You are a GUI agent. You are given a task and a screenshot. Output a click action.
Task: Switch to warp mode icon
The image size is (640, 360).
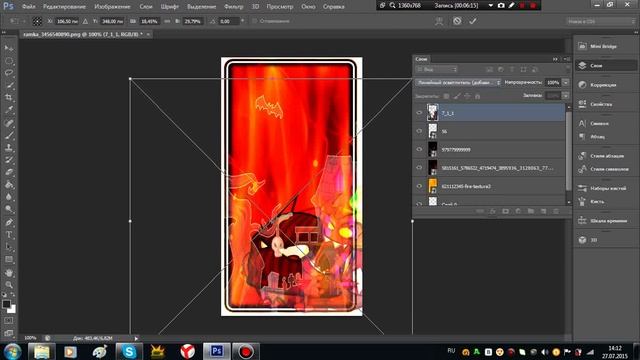click(439, 21)
